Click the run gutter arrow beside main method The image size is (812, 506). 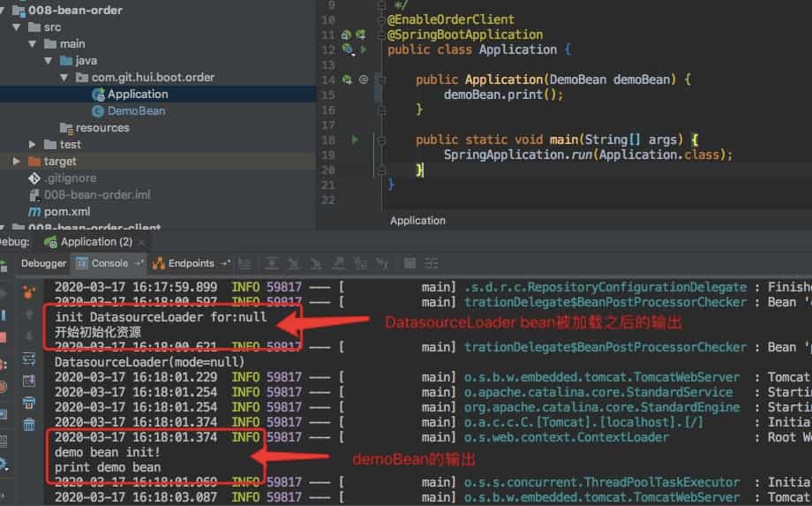click(x=355, y=140)
